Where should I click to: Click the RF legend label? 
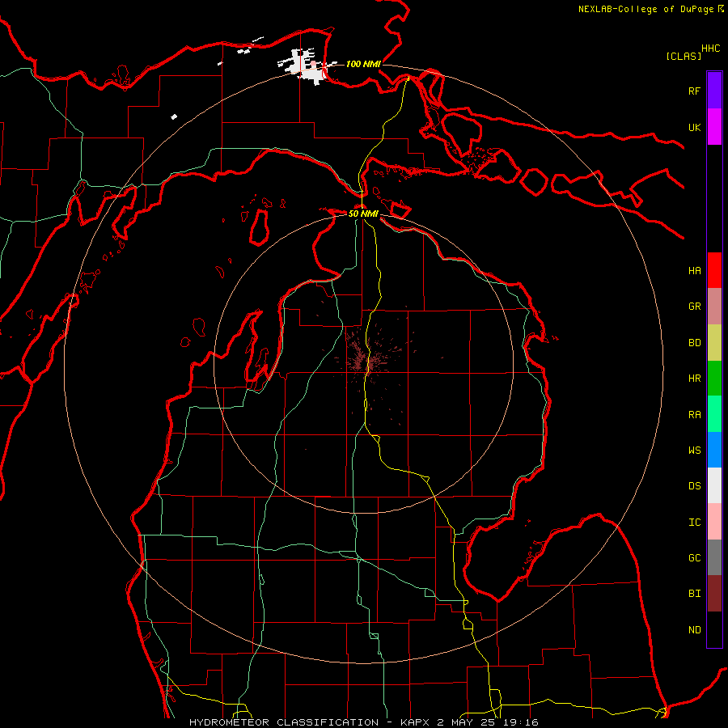(694, 91)
